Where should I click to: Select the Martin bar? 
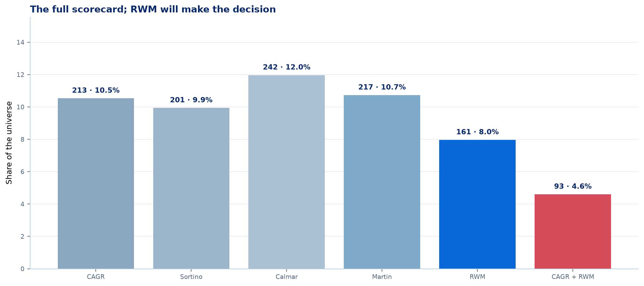(382, 182)
